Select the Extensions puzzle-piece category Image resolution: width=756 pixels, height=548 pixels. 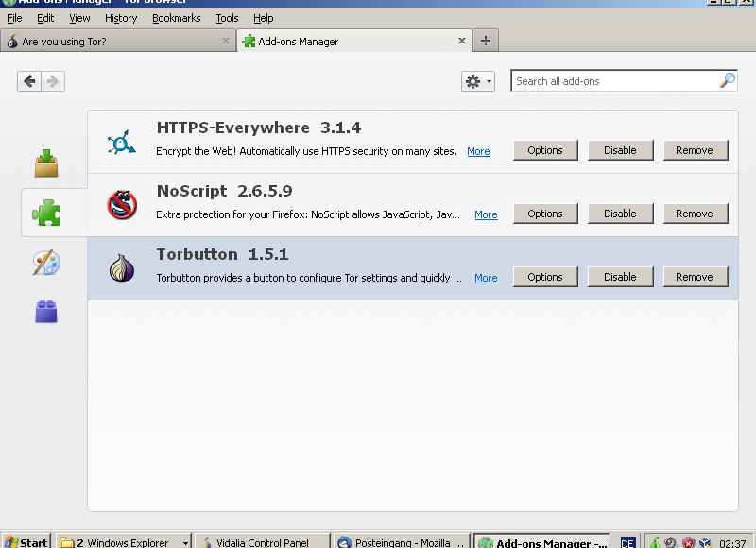(x=46, y=213)
